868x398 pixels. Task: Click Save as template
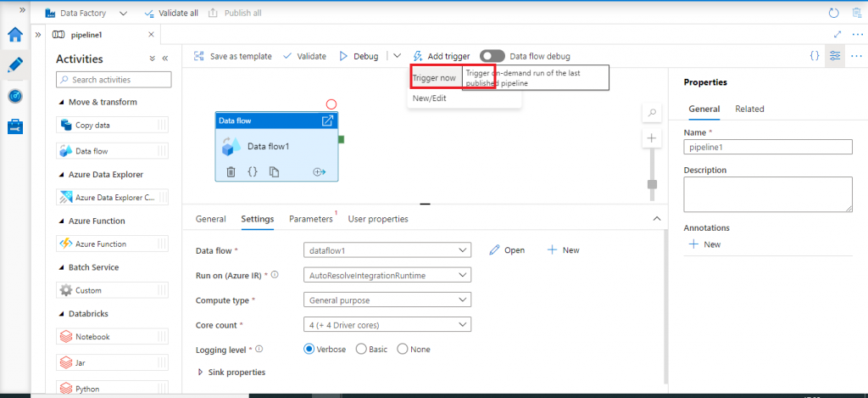point(233,56)
